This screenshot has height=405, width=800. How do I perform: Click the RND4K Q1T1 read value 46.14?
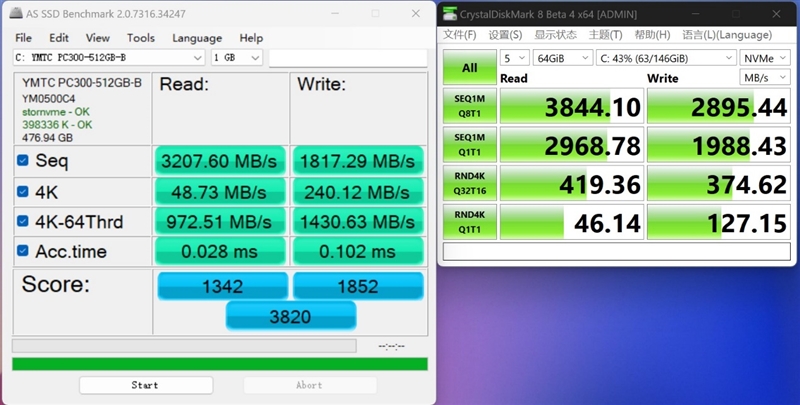click(571, 222)
